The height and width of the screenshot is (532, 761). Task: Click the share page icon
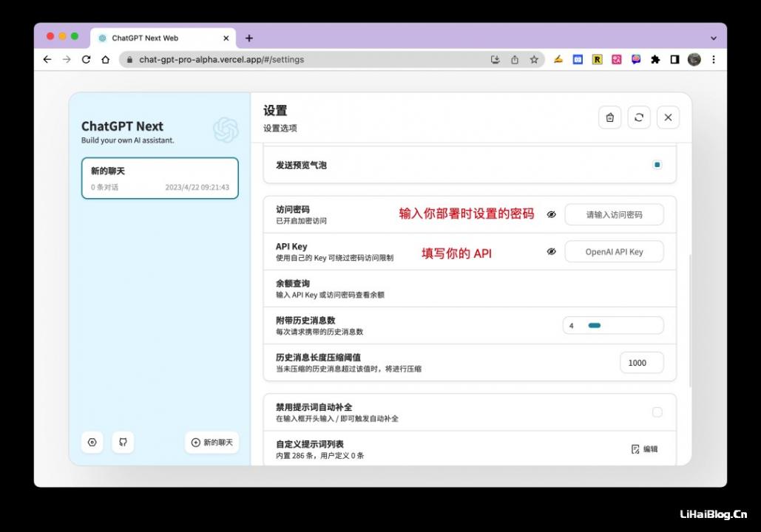(x=515, y=60)
